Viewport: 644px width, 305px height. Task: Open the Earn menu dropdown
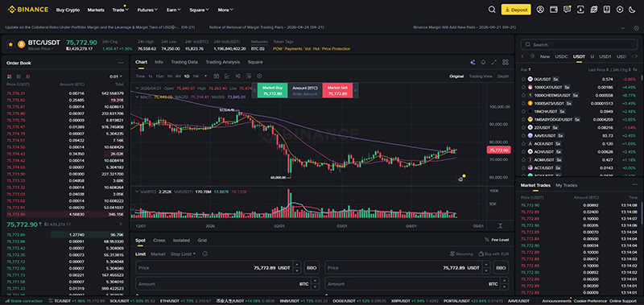click(x=173, y=10)
